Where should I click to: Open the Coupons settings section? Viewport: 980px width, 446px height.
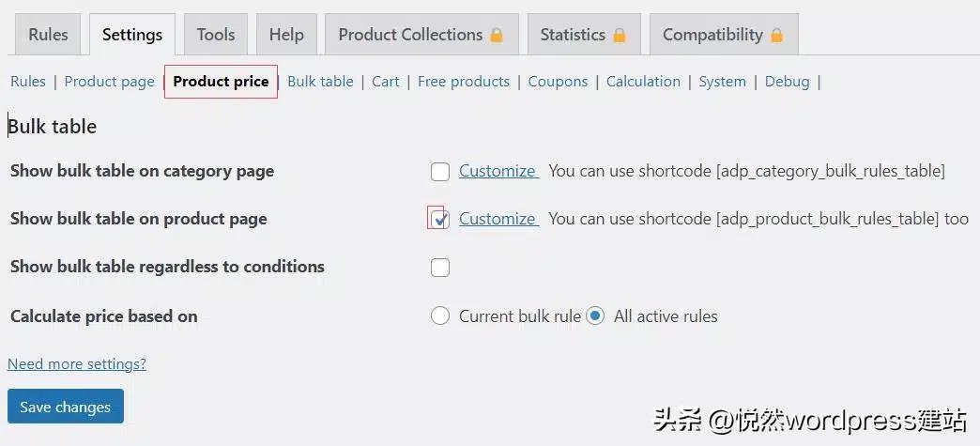coord(558,82)
